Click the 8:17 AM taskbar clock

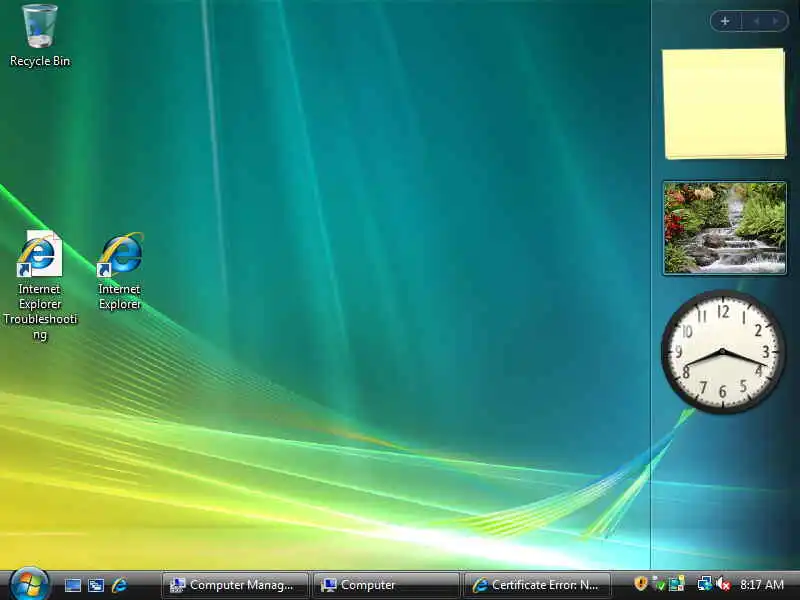point(762,585)
